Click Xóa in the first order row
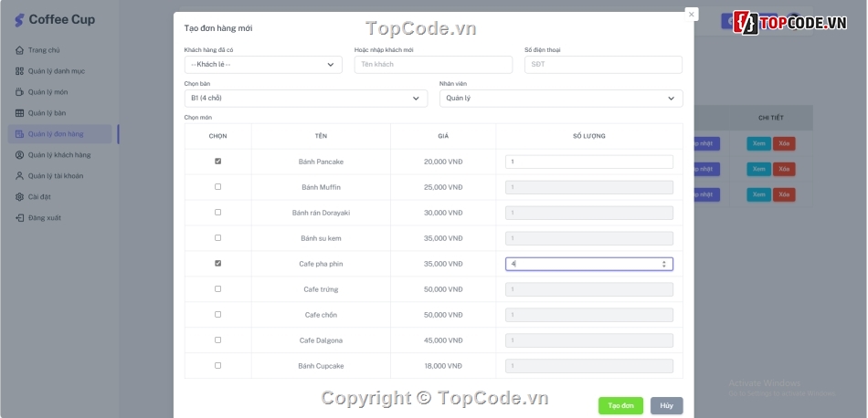Image resolution: width=868 pixels, height=418 pixels. [784, 144]
